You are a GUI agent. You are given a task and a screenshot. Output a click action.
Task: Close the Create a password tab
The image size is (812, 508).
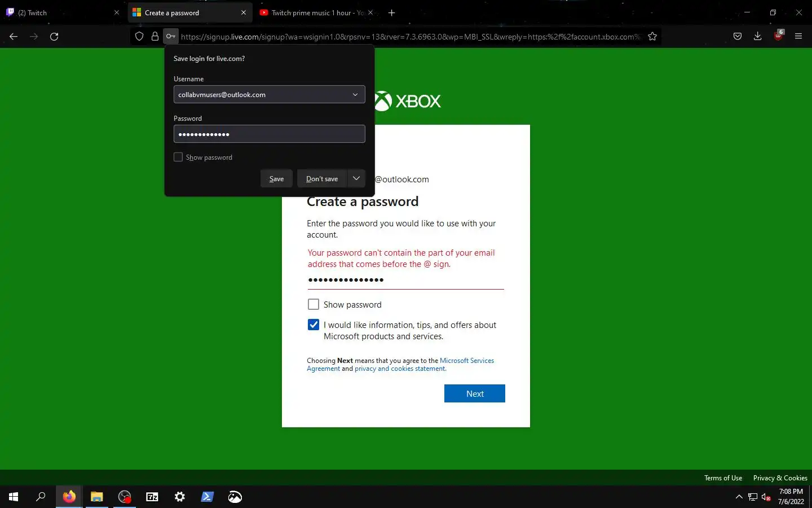(x=244, y=12)
